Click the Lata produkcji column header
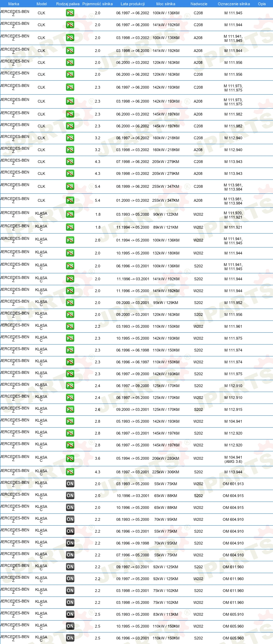The height and width of the screenshot is (644, 273). tap(133, 4)
